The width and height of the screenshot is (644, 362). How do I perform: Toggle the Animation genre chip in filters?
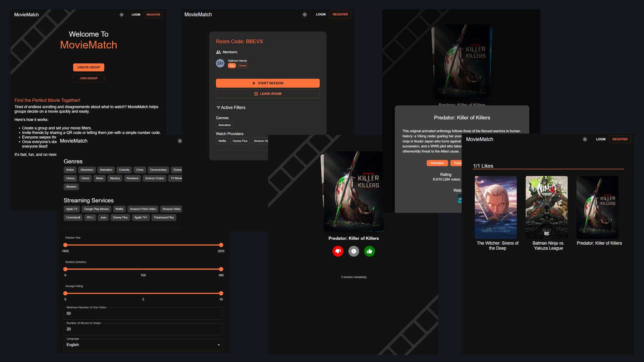(106, 170)
